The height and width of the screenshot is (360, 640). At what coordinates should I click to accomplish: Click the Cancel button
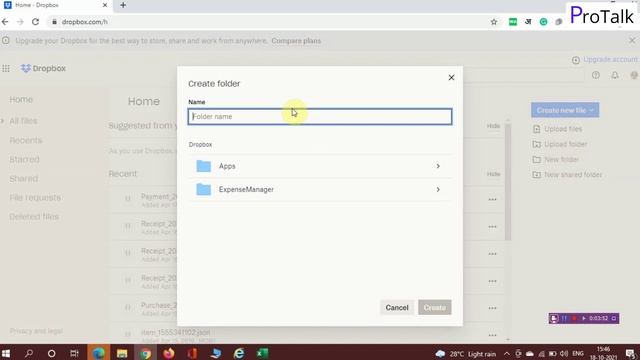pyautogui.click(x=397, y=308)
